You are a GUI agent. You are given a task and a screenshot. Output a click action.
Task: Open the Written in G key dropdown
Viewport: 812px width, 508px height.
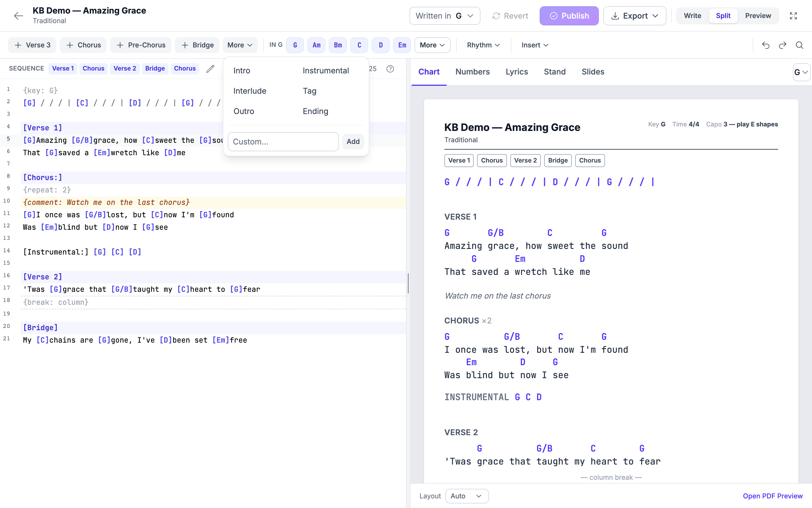point(445,16)
